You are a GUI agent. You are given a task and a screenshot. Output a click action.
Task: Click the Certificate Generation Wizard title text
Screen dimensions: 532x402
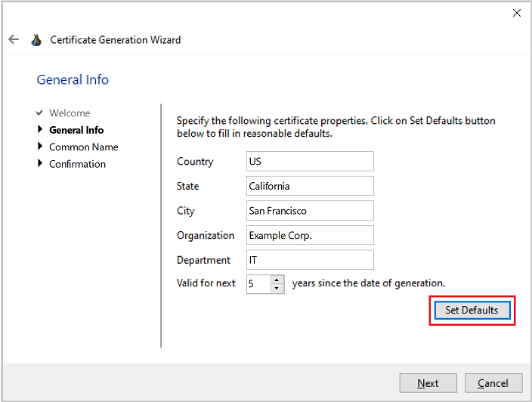pyautogui.click(x=116, y=40)
